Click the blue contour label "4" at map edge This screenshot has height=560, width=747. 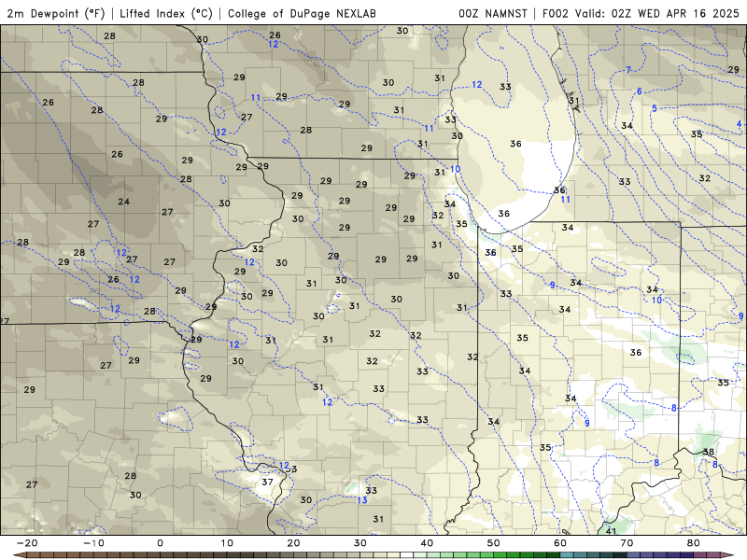coord(739,124)
